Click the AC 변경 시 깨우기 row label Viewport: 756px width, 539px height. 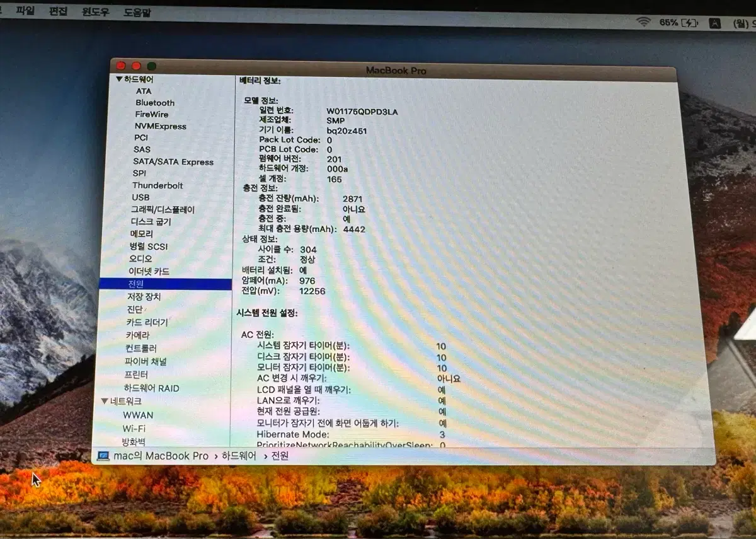292,379
